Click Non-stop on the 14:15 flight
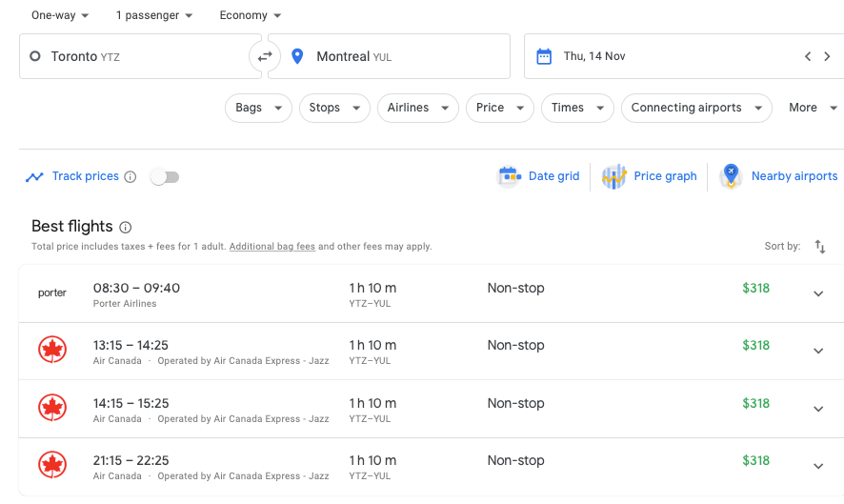Viewport: 844px width, 504px height. [x=515, y=403]
